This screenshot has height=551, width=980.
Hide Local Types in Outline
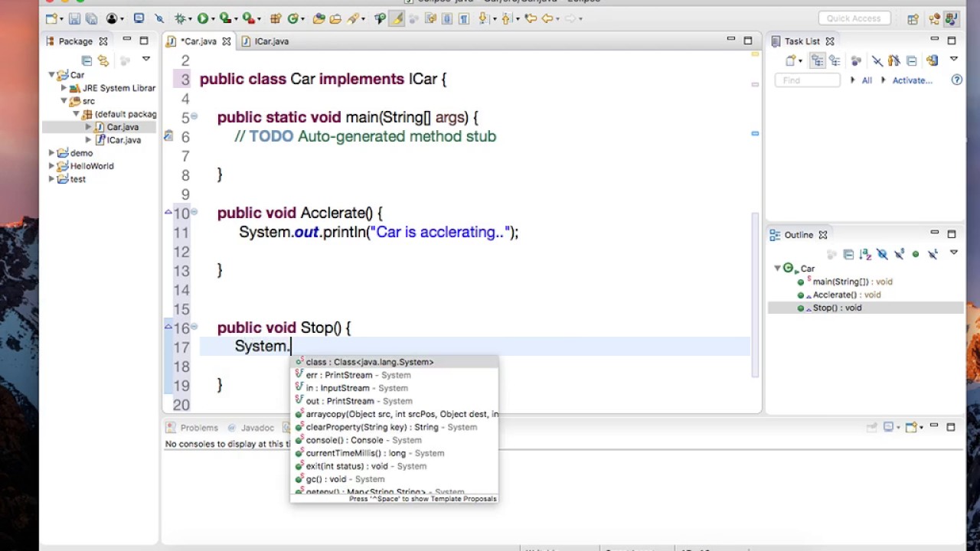(x=933, y=254)
